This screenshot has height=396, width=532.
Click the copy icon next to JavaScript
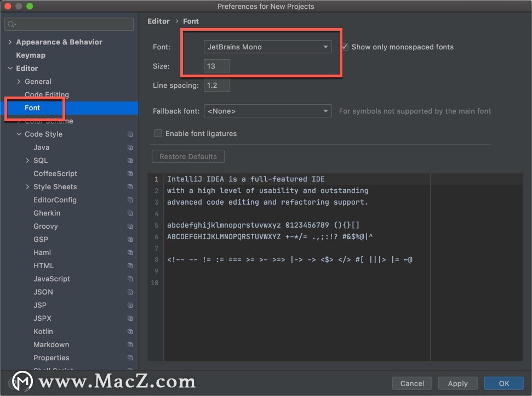tap(130, 279)
